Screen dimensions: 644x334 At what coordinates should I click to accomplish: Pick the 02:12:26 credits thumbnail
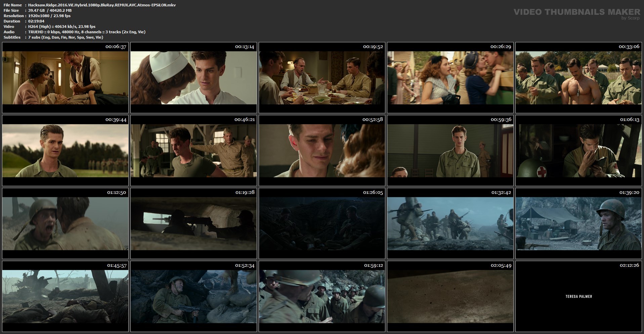point(578,296)
